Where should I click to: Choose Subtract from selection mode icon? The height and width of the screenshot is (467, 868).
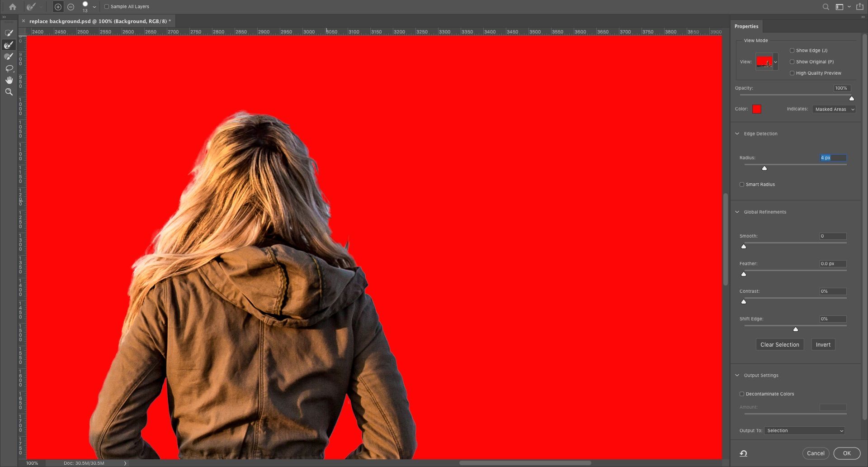click(x=71, y=7)
